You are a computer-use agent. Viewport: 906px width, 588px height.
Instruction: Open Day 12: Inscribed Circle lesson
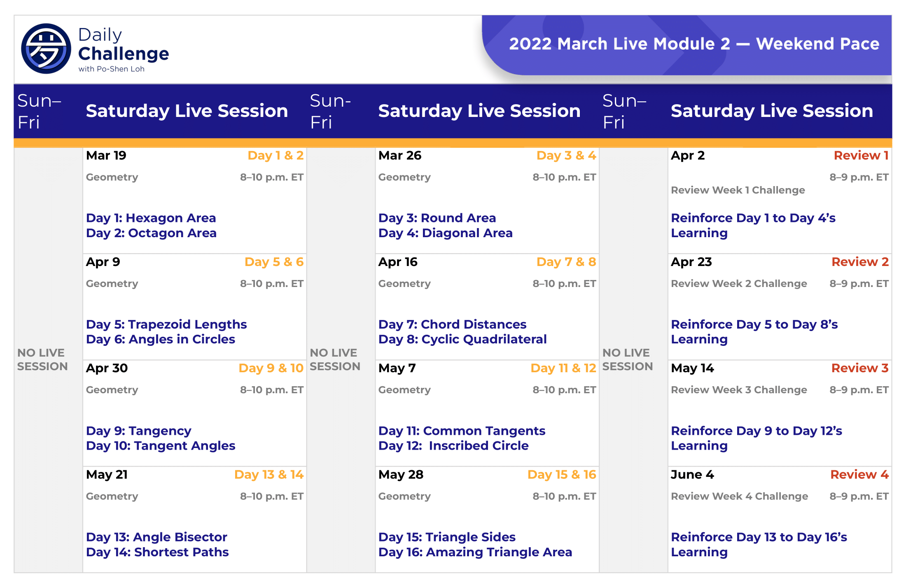pos(453,446)
